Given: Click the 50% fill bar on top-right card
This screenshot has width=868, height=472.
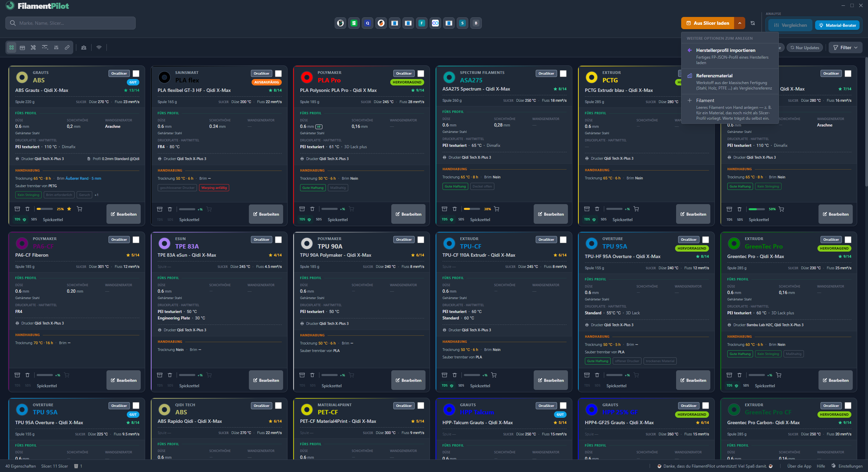Looking at the screenshot, I should [x=757, y=209].
